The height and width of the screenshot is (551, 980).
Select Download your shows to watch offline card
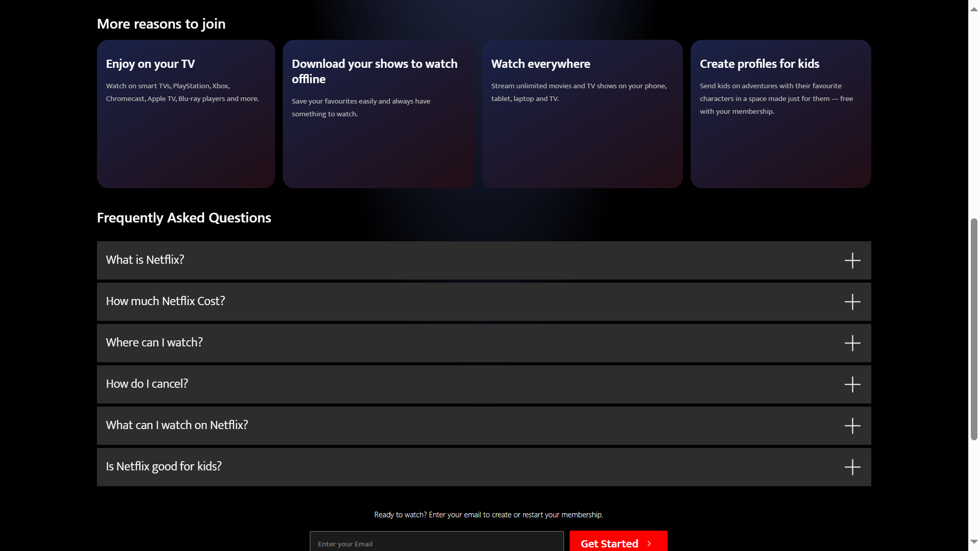tap(378, 114)
